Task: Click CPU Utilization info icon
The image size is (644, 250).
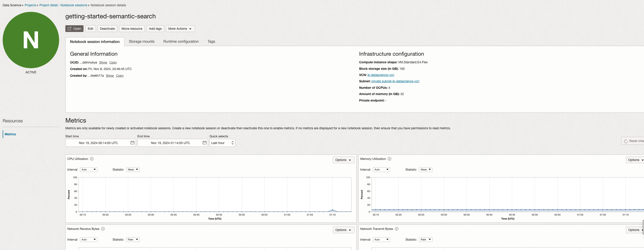Action: point(92,159)
